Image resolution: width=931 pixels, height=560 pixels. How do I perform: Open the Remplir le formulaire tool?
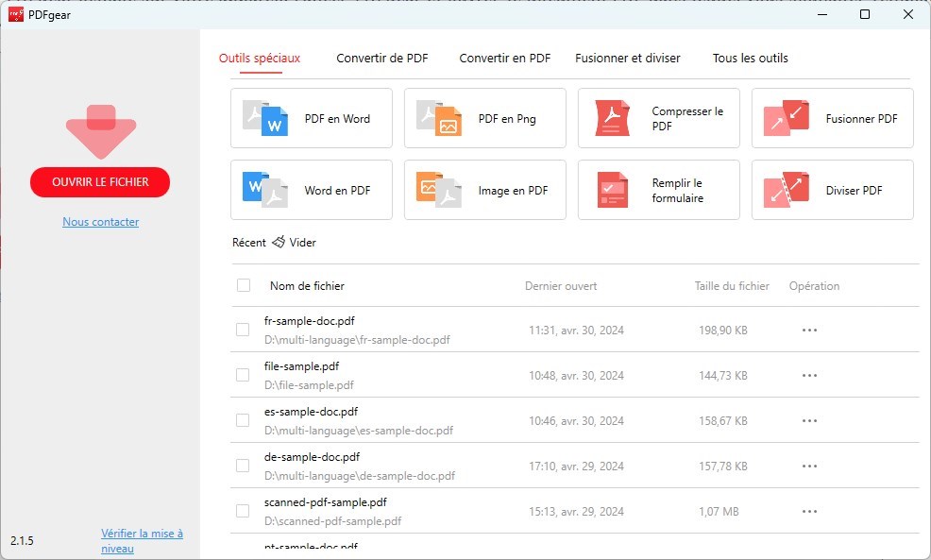(658, 189)
